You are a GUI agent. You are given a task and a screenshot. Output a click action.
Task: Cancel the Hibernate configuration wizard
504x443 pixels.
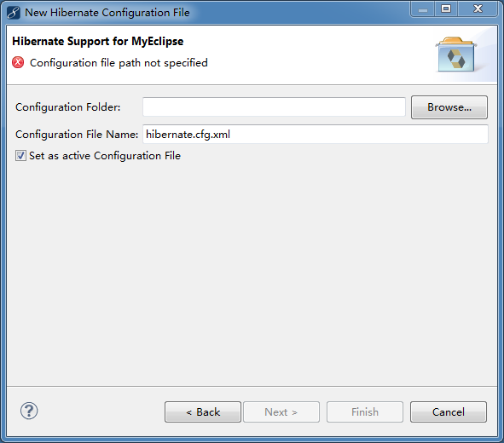(449, 411)
